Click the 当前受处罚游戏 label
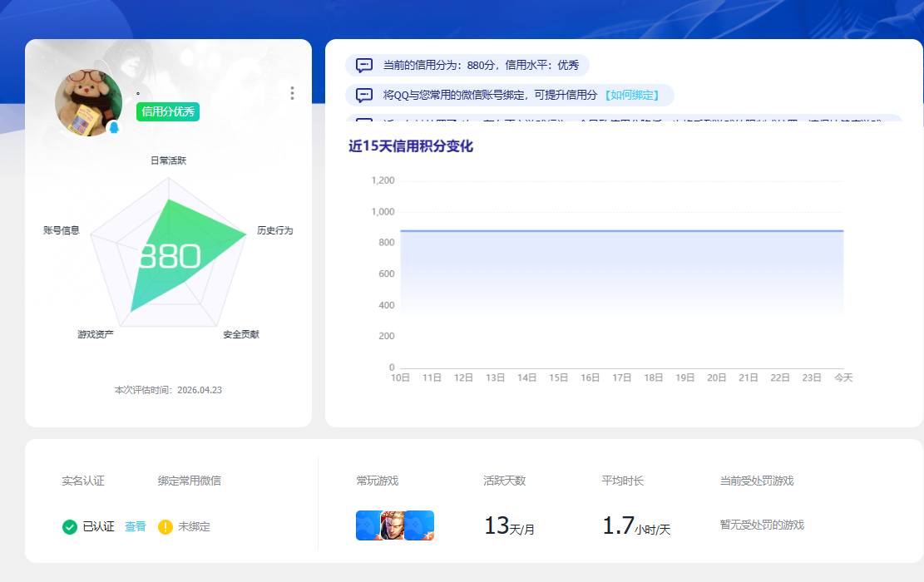Image resolution: width=924 pixels, height=582 pixels. [757, 481]
